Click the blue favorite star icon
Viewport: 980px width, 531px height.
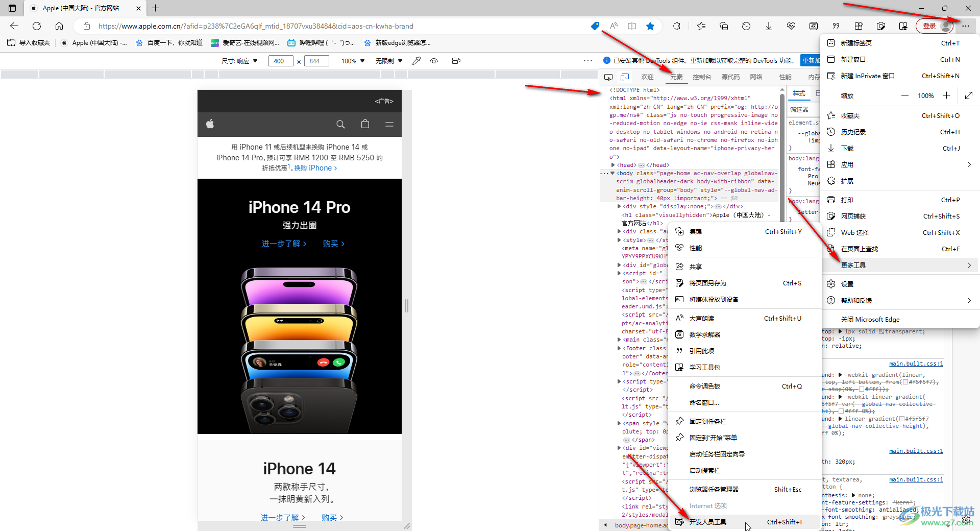650,26
